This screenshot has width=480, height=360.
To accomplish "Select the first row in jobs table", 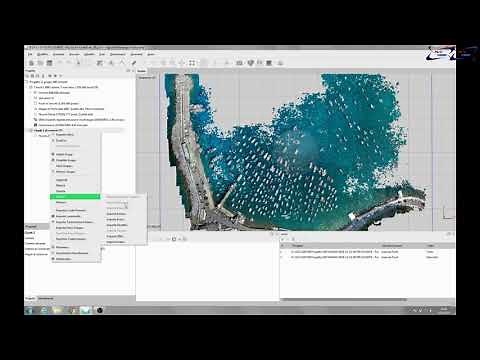I will [367, 252].
